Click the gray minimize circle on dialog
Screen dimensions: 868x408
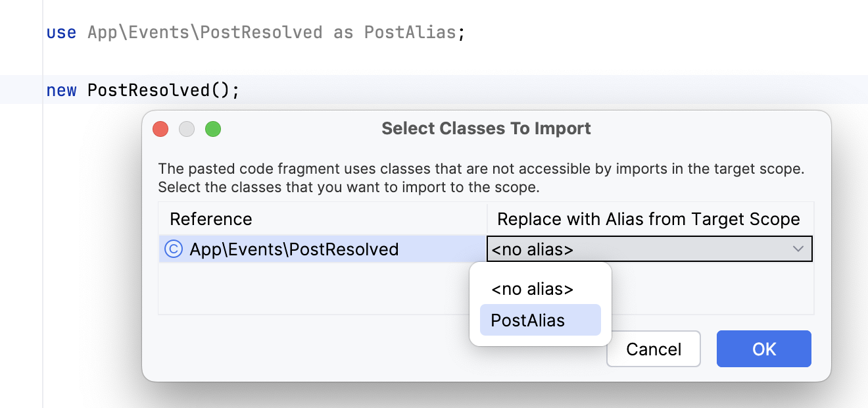[x=187, y=129]
